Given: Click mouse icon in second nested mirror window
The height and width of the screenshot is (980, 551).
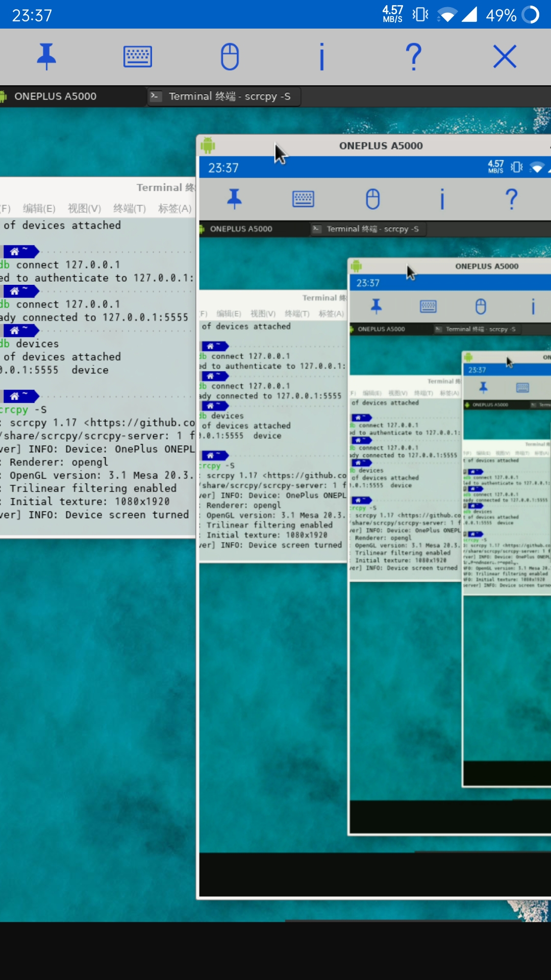Looking at the screenshot, I should point(481,306).
